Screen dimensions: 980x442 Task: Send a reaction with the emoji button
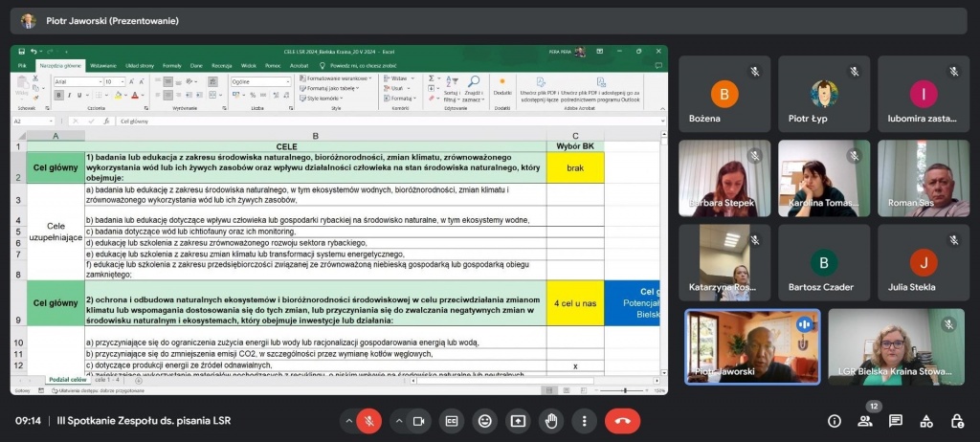pos(484,421)
